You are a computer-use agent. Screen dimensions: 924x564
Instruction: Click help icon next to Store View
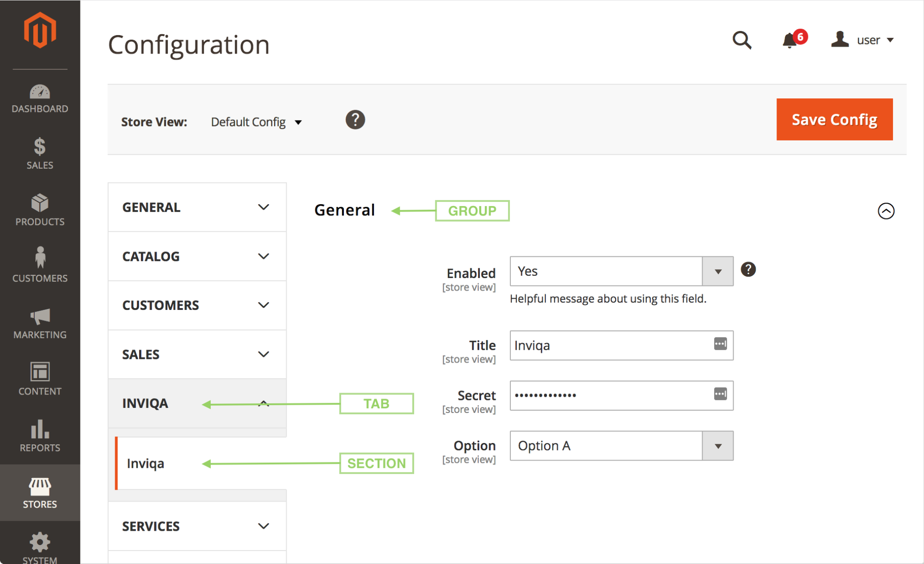point(355,120)
